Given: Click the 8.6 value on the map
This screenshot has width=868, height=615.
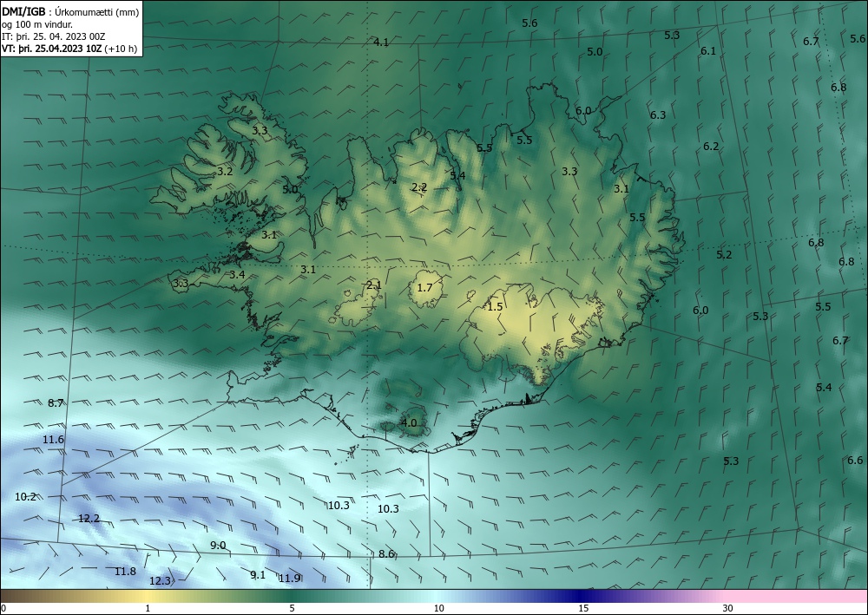Looking at the screenshot, I should (386, 553).
